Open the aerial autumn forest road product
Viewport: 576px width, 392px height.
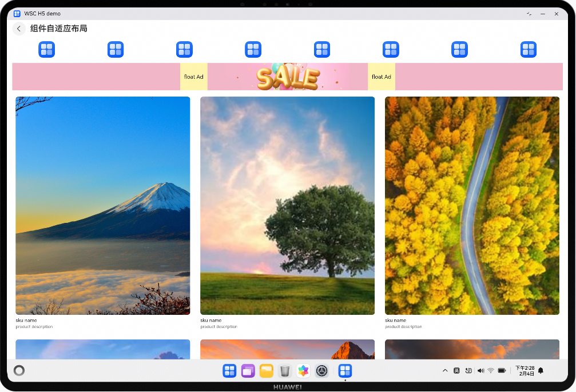coord(472,206)
